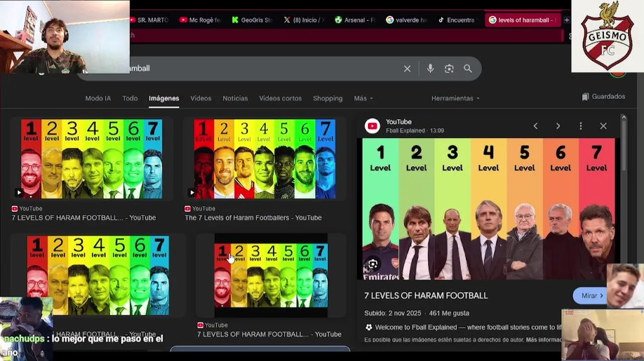Open the fourth result thumbnail with black bars
The height and width of the screenshot is (361, 644).
click(271, 275)
